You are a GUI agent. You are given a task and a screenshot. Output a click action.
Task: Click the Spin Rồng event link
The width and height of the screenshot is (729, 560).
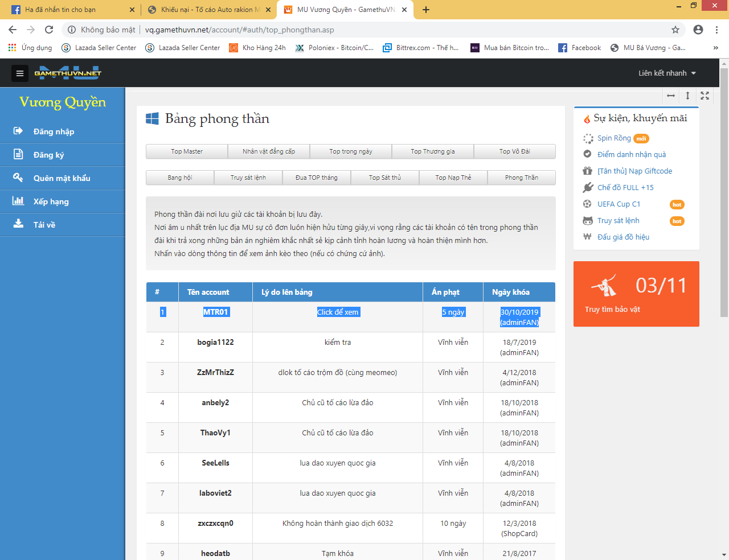614,138
